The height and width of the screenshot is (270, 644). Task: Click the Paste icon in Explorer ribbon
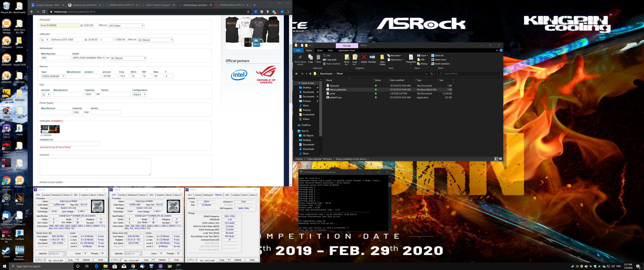318,59
